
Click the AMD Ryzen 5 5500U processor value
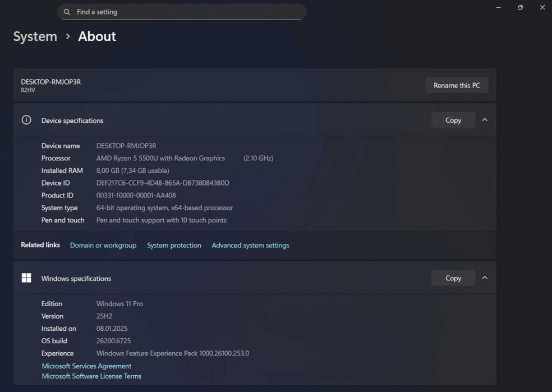160,158
